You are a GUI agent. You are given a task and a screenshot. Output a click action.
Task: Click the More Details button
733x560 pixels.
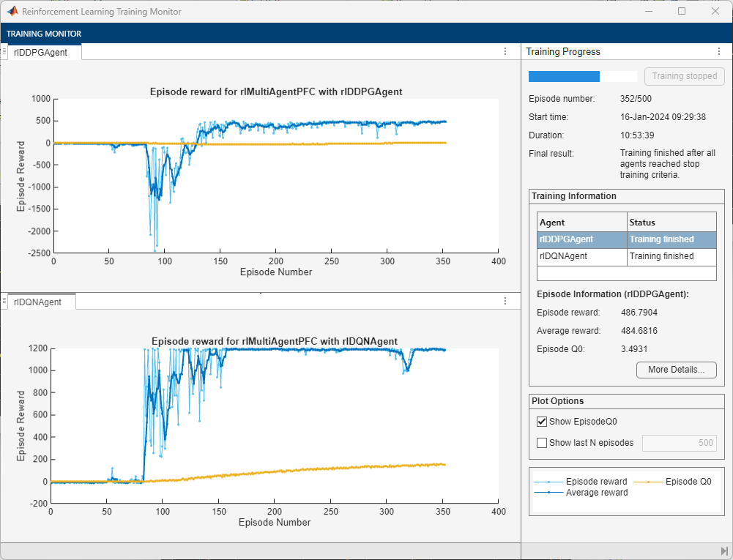pyautogui.click(x=676, y=370)
